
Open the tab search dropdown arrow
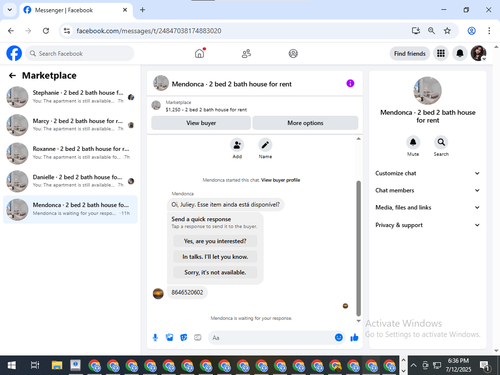pyautogui.click(x=10, y=10)
